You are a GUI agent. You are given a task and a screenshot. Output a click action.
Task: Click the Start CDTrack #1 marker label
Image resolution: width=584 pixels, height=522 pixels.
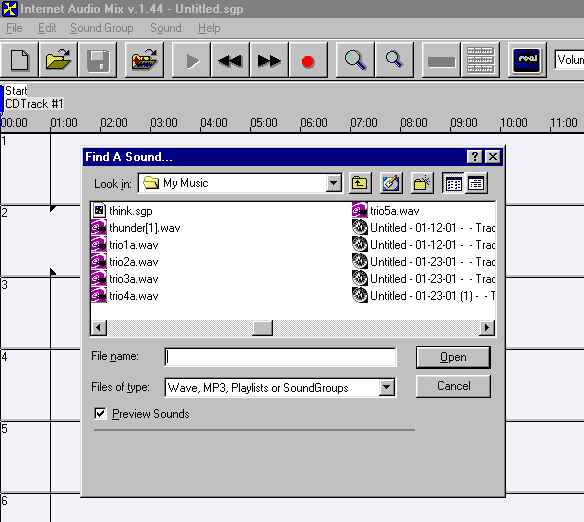pos(34,97)
